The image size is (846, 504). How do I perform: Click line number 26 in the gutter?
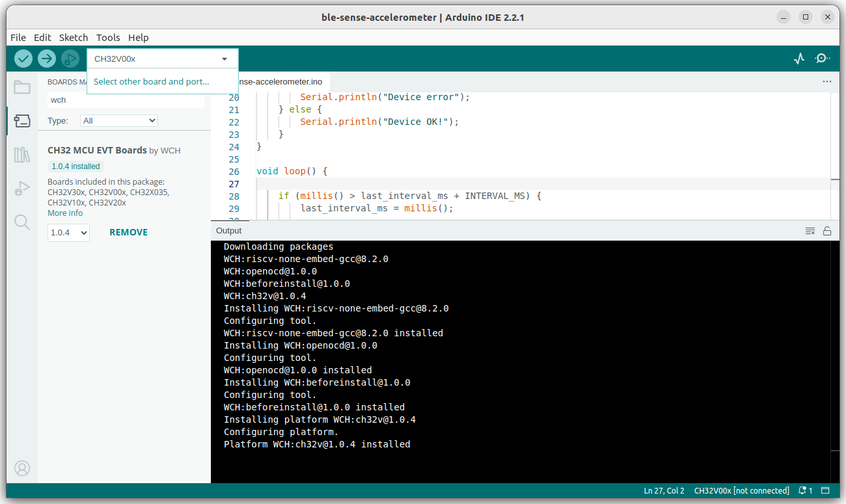click(x=234, y=172)
